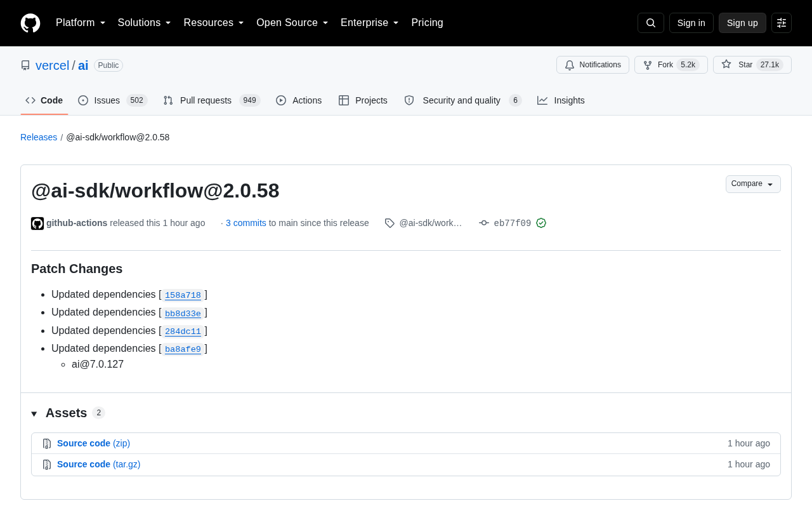Click the tag icon next to @ai-sdk/work…

(390, 223)
